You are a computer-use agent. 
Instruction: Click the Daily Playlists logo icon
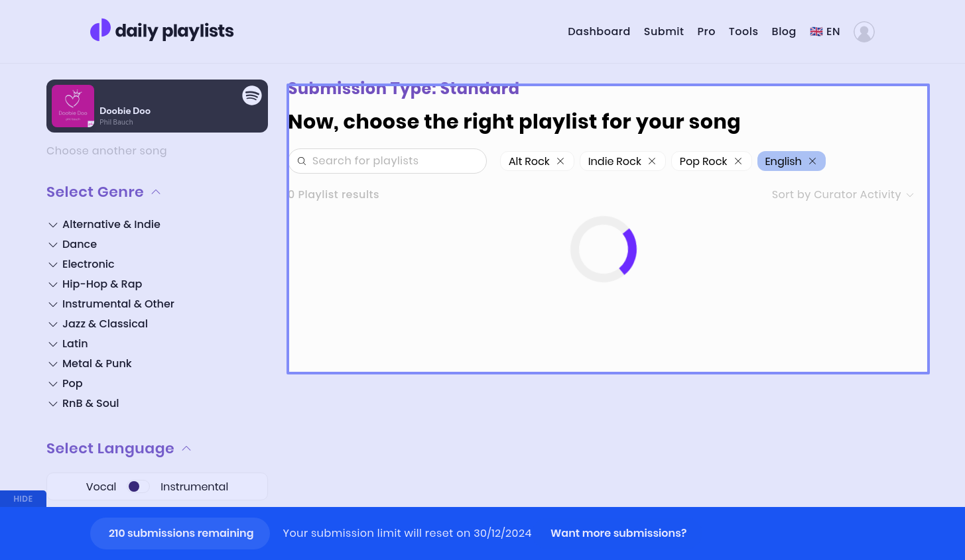tap(101, 30)
